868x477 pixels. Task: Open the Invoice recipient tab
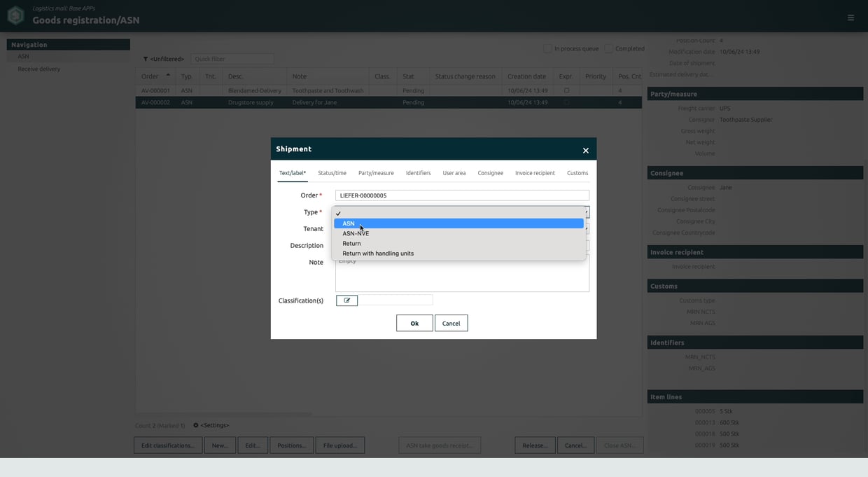(x=535, y=173)
